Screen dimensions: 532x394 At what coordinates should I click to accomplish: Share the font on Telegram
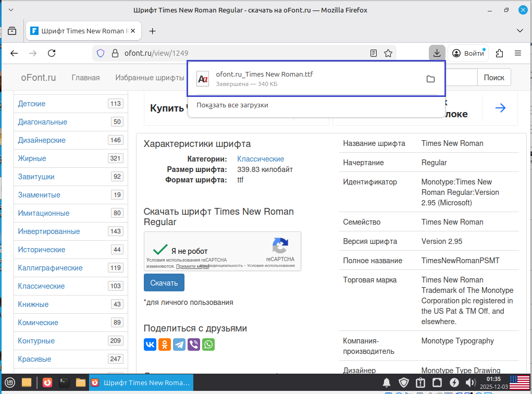(179, 344)
